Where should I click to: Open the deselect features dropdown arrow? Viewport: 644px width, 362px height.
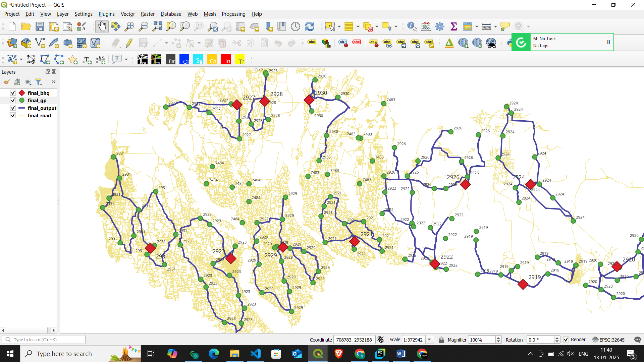(377, 26)
